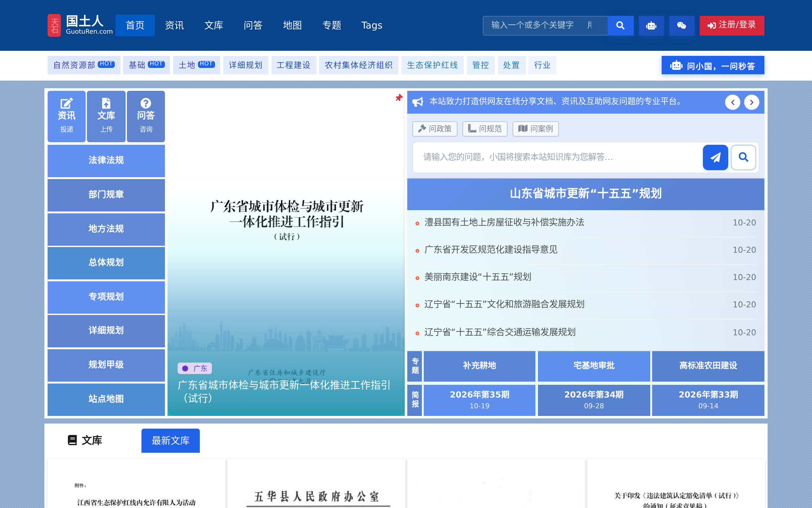
Task: Open the 地图 nav menu item
Action: [x=292, y=25]
